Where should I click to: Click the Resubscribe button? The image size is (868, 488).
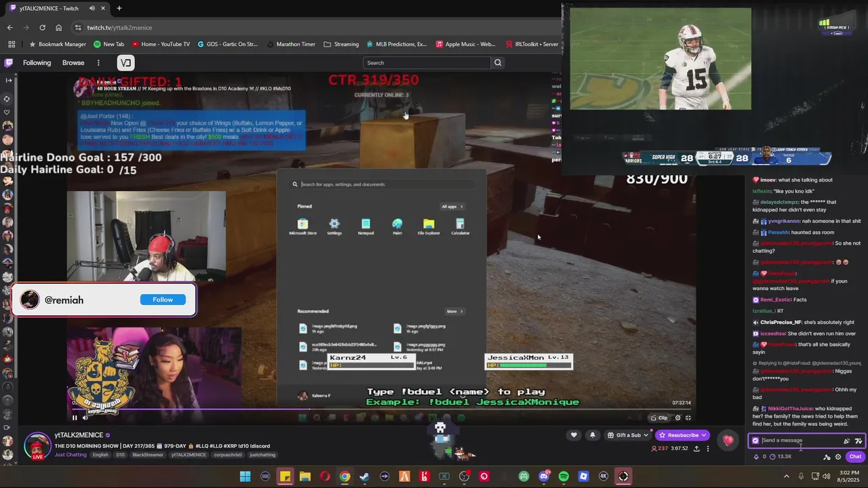[682, 435]
